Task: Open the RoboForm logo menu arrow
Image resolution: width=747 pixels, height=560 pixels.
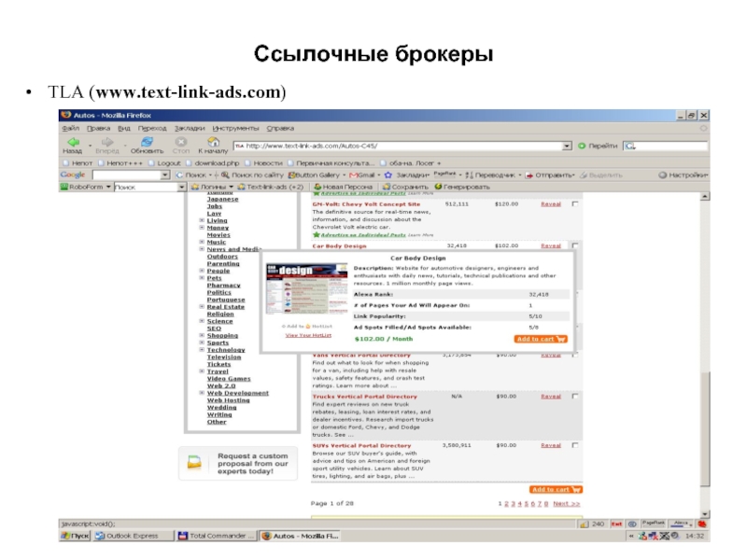Action: click(108, 187)
